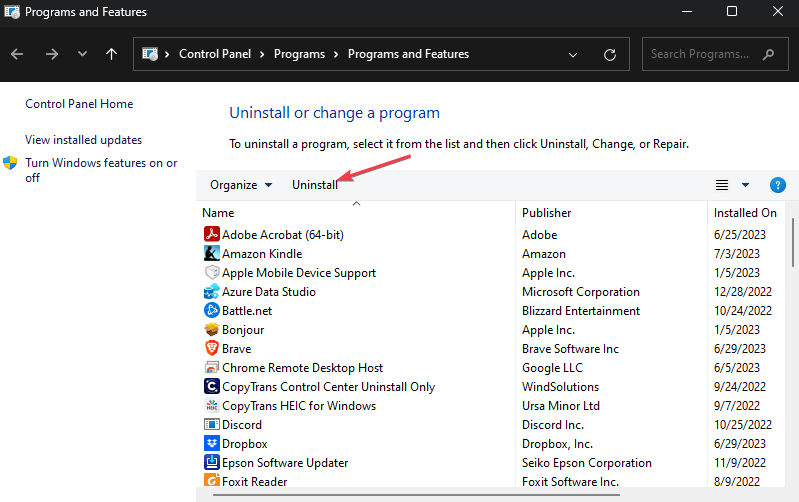
Task: Go back with the left arrow
Action: click(17, 54)
